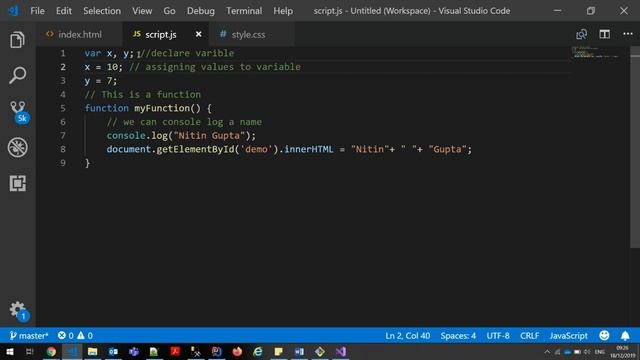The width and height of the screenshot is (640, 360).
Task: Open Task View in taskbar
Action: pyautogui.click(x=29, y=351)
